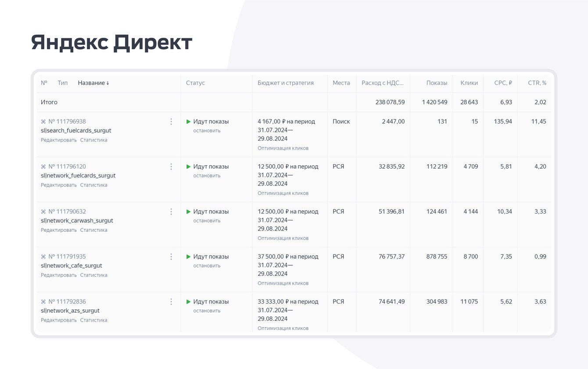Click campaign type icon next to № 111792836
The height and width of the screenshot is (369, 588).
point(43,302)
